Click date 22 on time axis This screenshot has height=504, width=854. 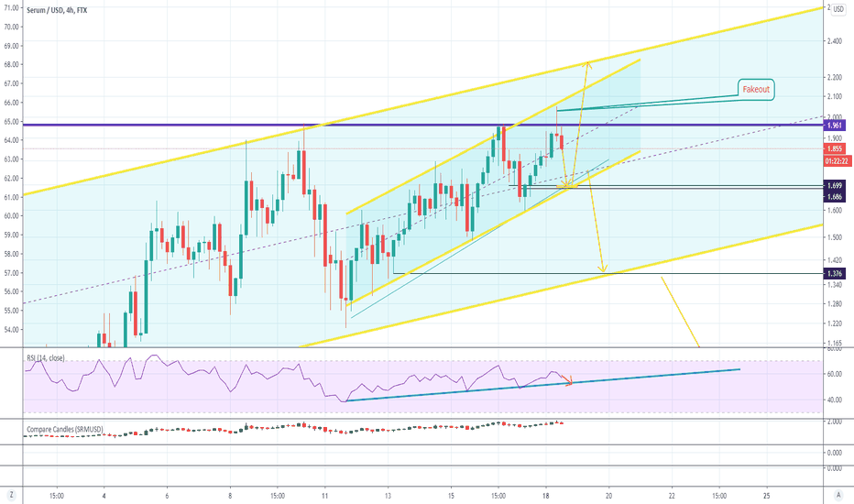pyautogui.click(x=672, y=496)
